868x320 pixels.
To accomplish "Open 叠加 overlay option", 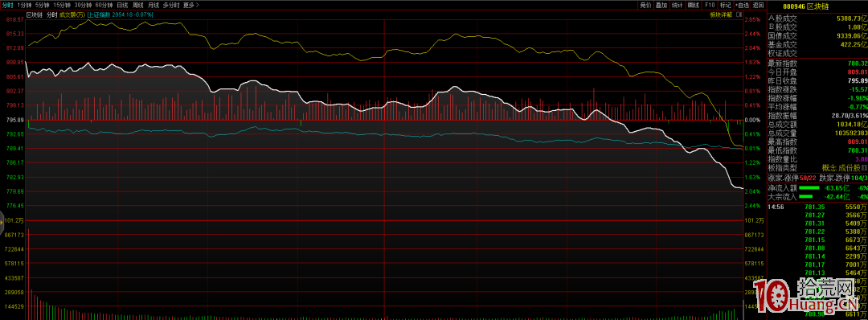I will (x=661, y=5).
